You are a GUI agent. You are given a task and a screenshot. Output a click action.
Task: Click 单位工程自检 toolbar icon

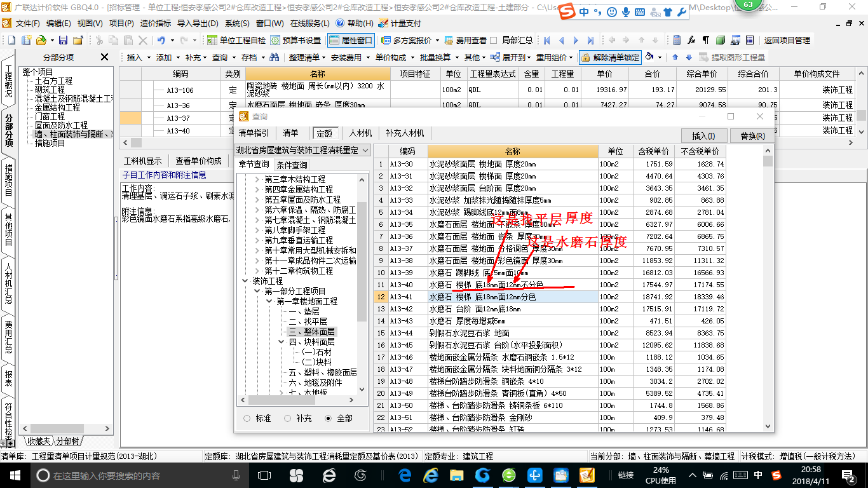236,40
